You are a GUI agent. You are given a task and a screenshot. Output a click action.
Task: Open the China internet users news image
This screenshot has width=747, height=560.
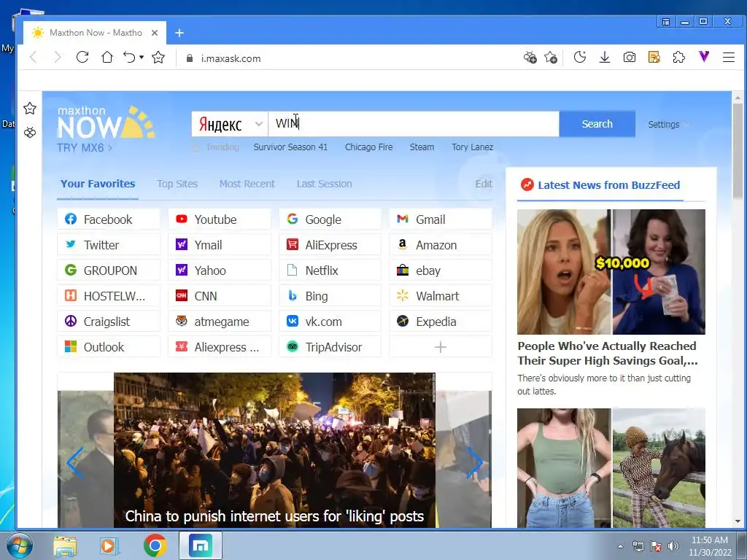pyautogui.click(x=274, y=450)
